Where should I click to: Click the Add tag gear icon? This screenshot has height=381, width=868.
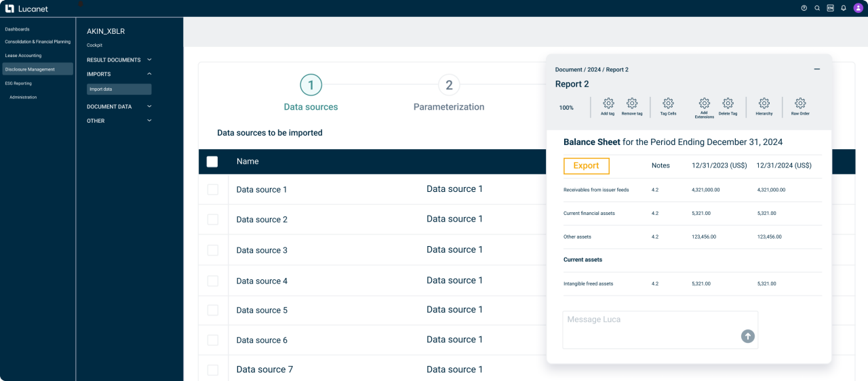click(x=608, y=104)
